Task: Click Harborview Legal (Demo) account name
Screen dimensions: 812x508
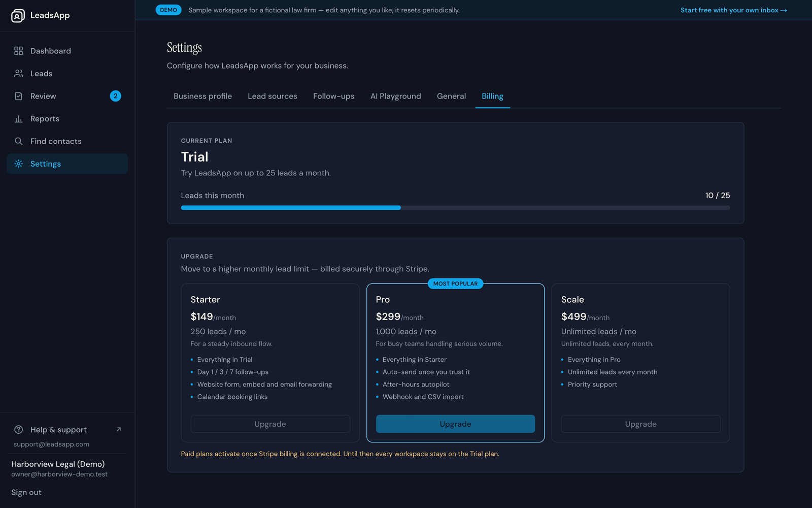Action: 58,464
